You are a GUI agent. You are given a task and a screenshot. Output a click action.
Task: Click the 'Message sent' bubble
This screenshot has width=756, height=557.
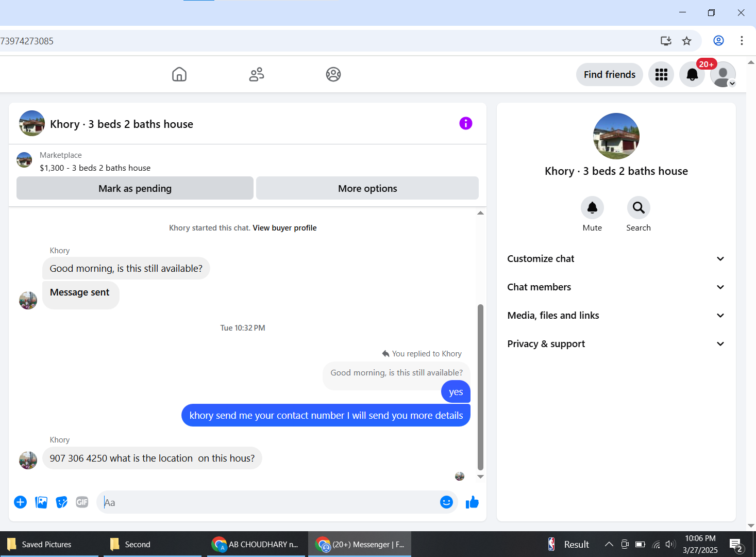(80, 295)
